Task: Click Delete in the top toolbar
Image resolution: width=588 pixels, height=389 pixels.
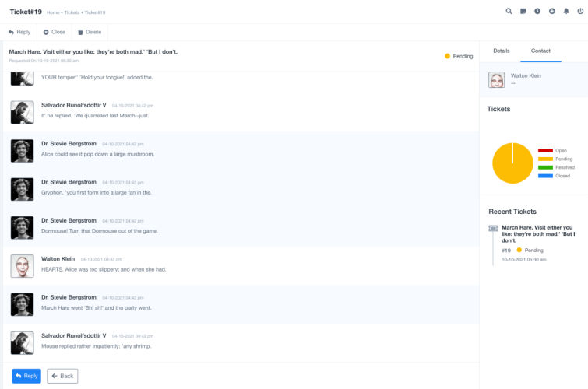Action: click(89, 32)
